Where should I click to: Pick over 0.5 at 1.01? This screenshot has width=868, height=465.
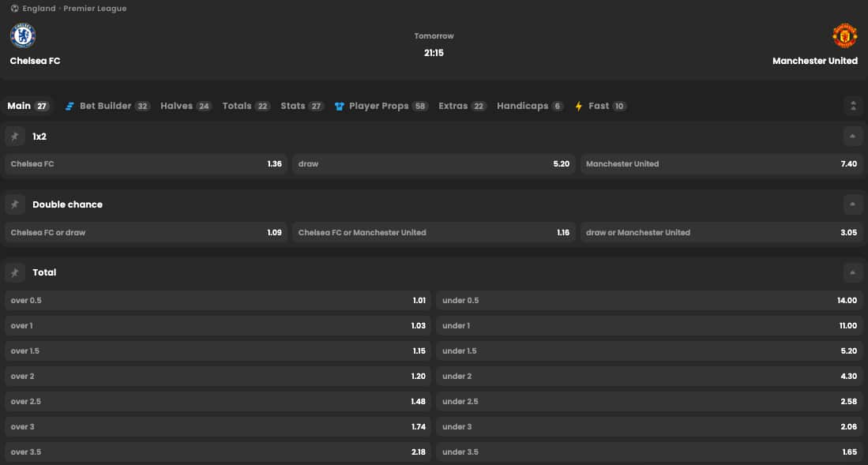coord(218,301)
